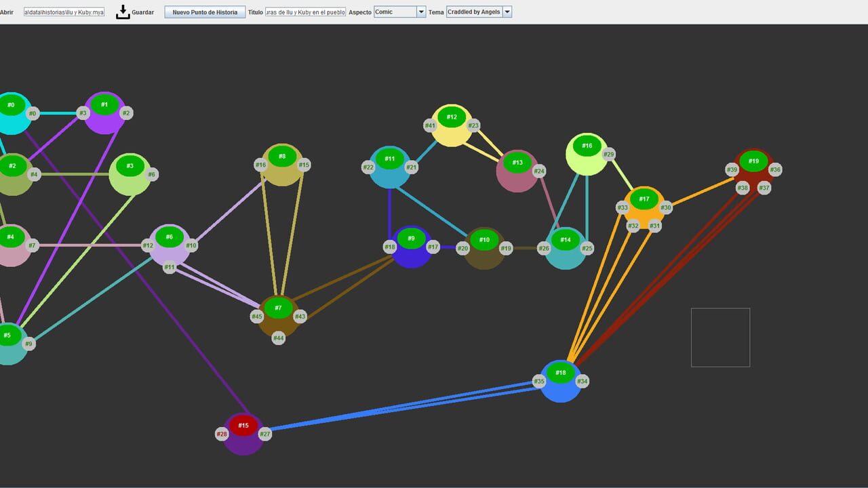
Task: Click the Abrir file path field
Action: [x=64, y=12]
